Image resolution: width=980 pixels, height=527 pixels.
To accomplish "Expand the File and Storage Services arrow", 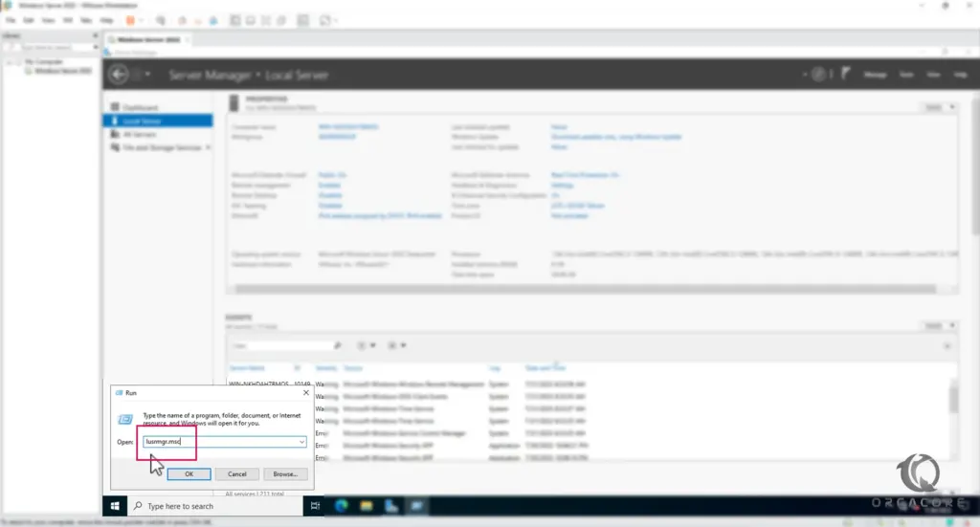I will 208,148.
